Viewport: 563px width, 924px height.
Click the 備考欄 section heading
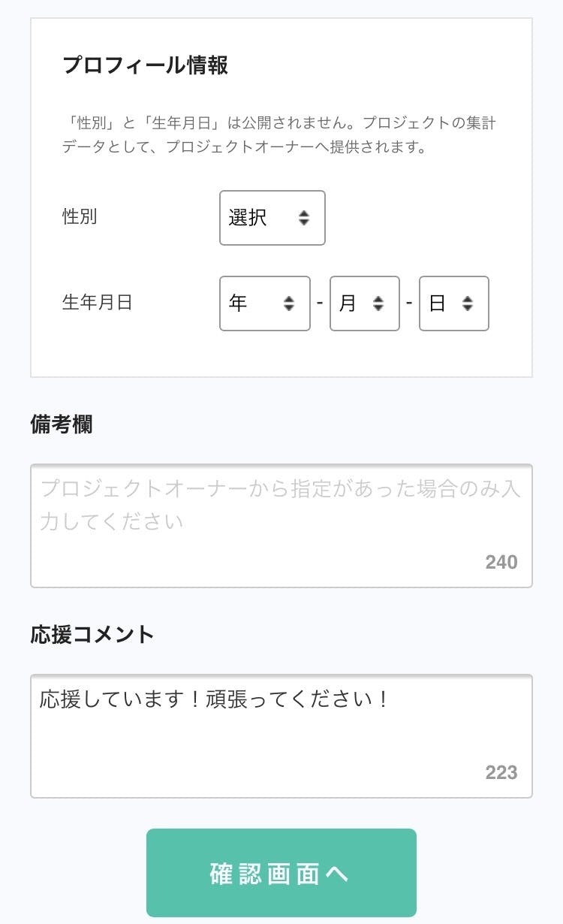(x=62, y=424)
